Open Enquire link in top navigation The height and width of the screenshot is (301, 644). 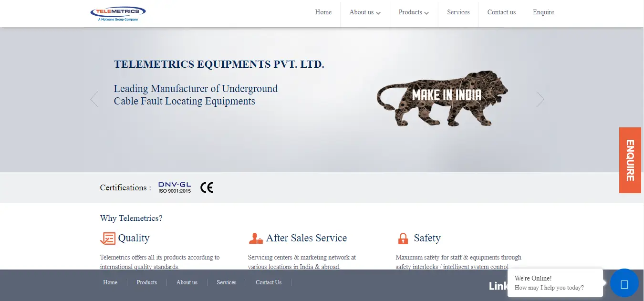pos(543,12)
